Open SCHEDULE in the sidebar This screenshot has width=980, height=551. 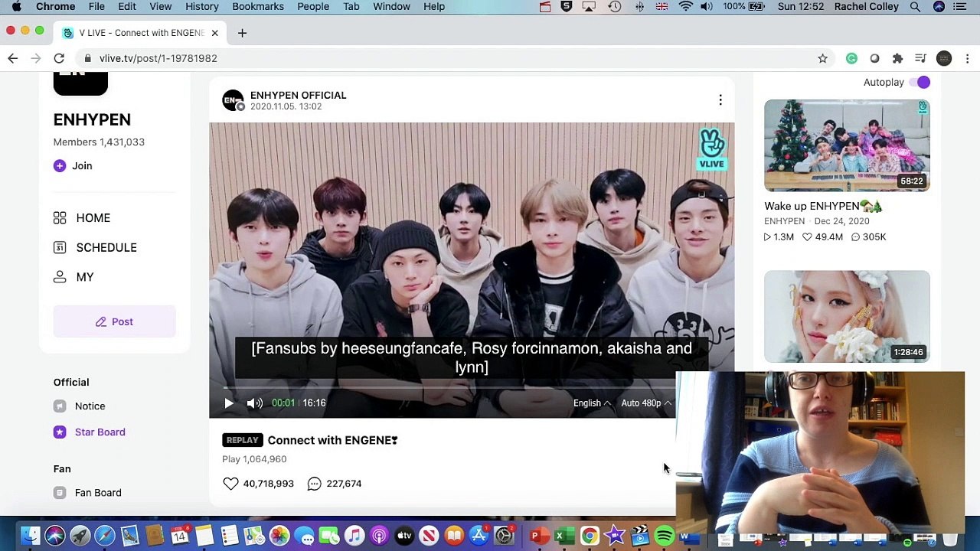coord(95,248)
